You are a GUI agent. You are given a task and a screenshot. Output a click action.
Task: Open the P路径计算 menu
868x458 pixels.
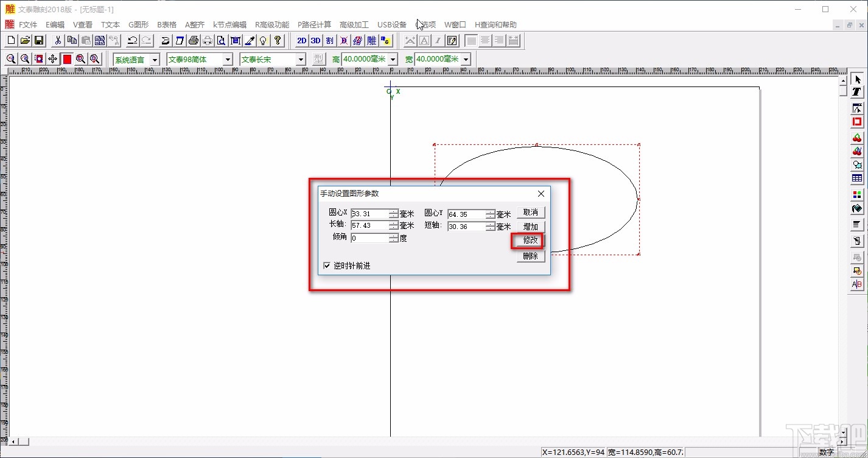314,25
